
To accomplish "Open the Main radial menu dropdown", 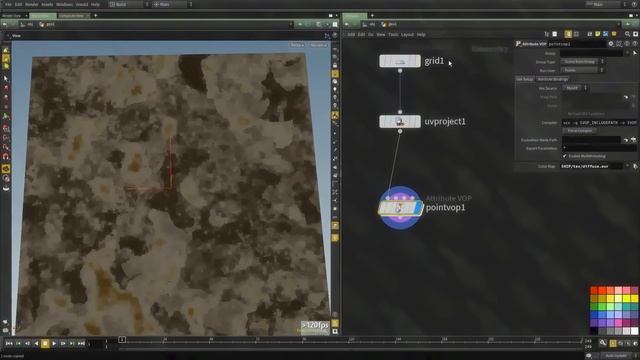I will coord(172,4).
